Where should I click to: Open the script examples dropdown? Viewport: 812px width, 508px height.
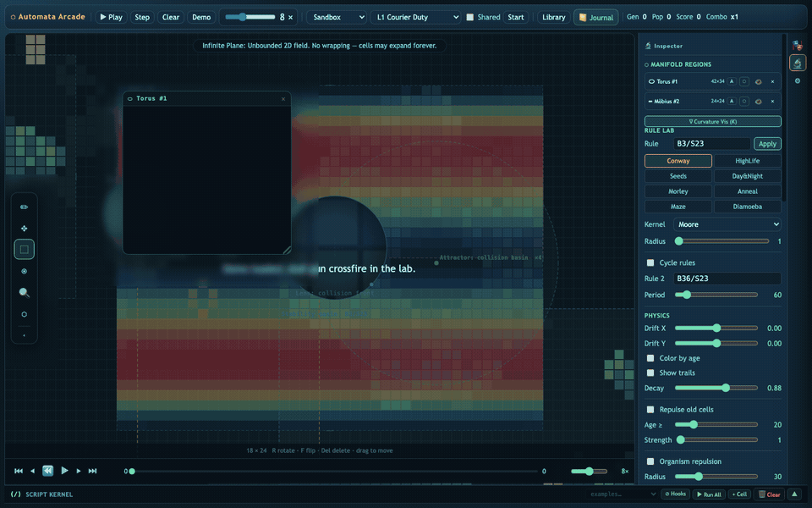coord(623,494)
